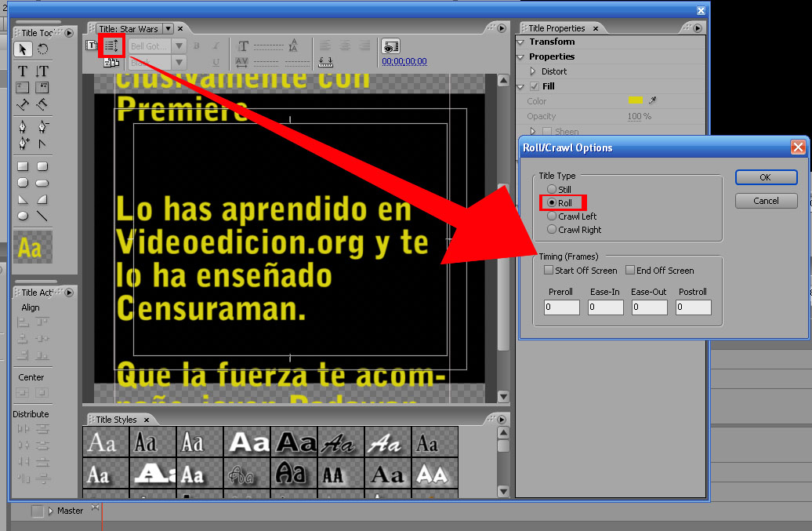Expand the Distort property group
This screenshot has width=812, height=531.
coord(534,71)
